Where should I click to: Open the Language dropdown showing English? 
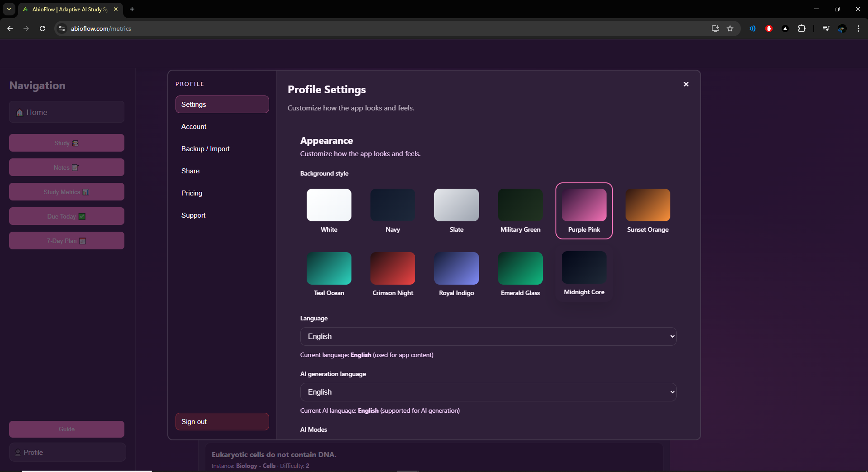(488, 336)
